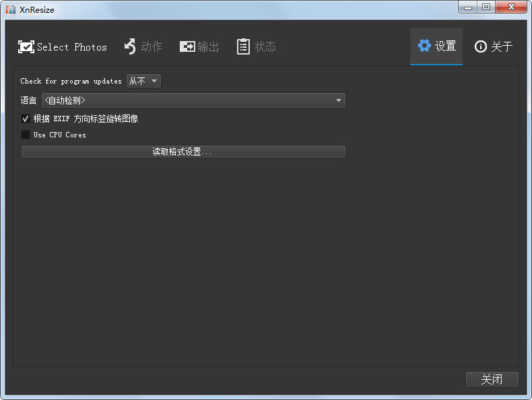Minimize the XnResize window
Image resolution: width=532 pixels, height=400 pixels.
click(468, 7)
